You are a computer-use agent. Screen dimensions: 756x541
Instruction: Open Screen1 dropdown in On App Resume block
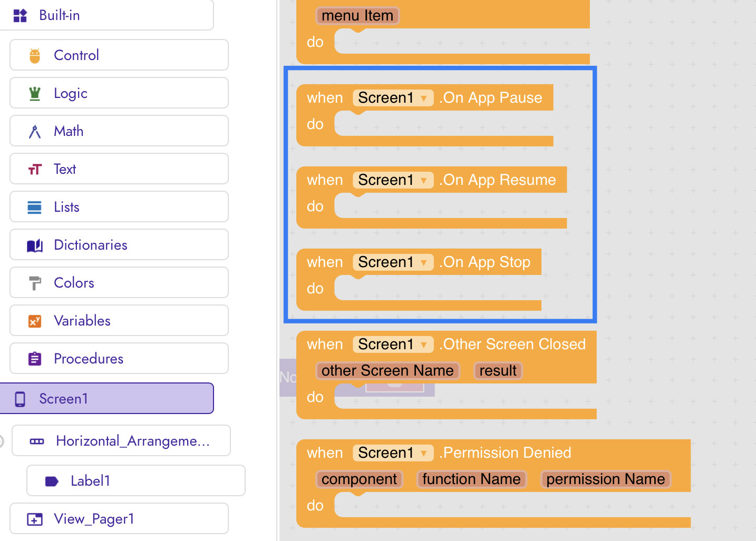pyautogui.click(x=393, y=180)
